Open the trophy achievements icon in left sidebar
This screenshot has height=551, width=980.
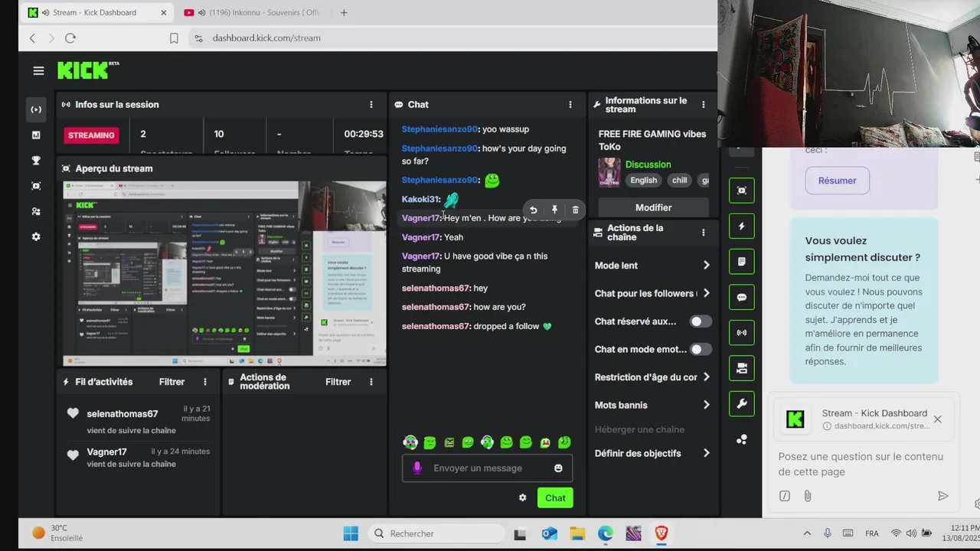tap(36, 161)
